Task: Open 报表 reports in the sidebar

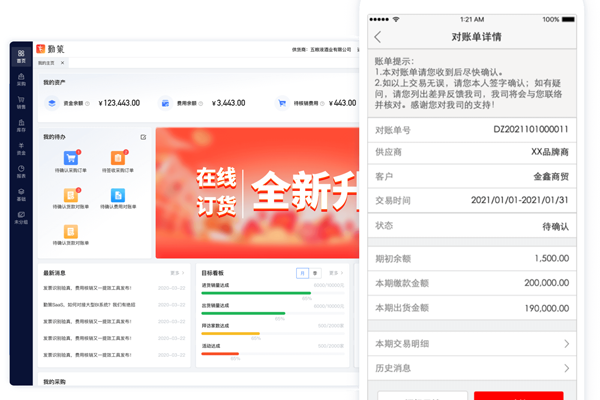Action: click(x=21, y=170)
